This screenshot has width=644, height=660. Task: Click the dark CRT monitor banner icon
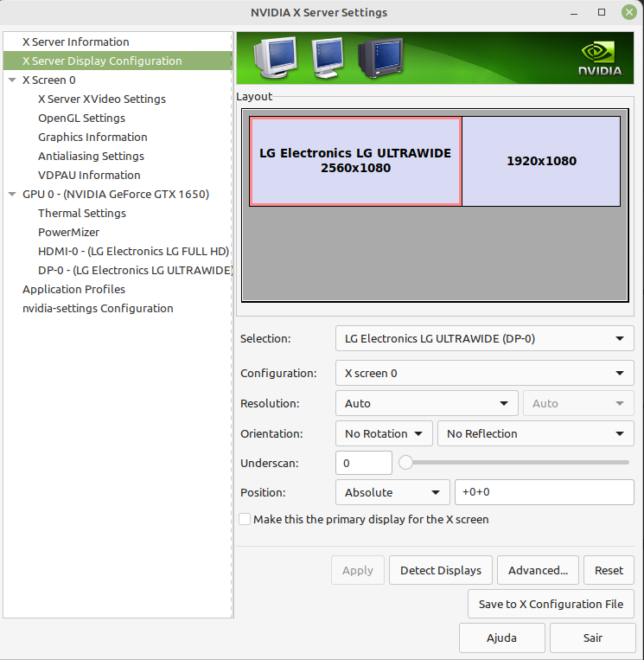(x=380, y=58)
